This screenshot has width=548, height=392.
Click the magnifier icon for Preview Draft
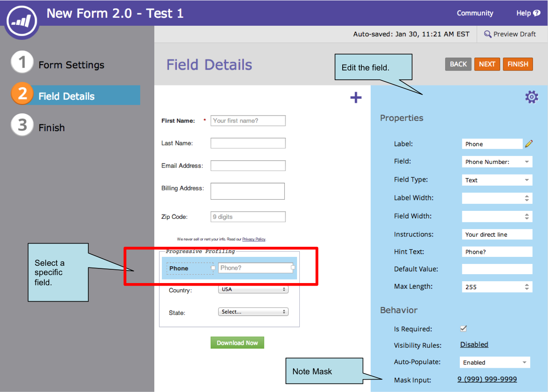pyautogui.click(x=487, y=34)
